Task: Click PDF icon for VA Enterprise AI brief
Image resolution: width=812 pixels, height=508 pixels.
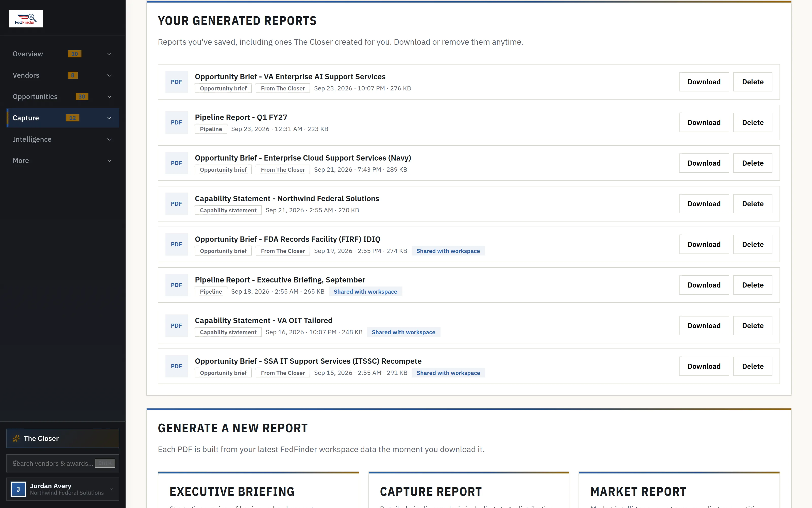Action: (x=177, y=82)
